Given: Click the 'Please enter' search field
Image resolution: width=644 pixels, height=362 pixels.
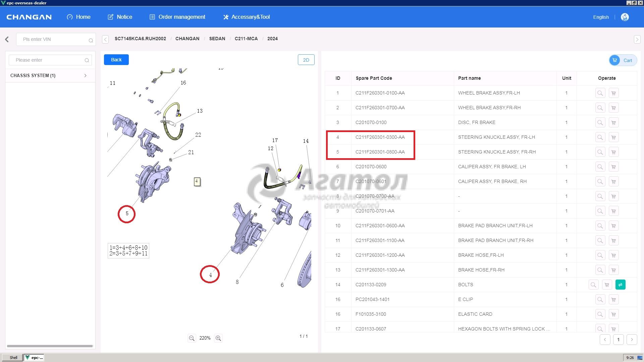Looking at the screenshot, I should click(47, 60).
